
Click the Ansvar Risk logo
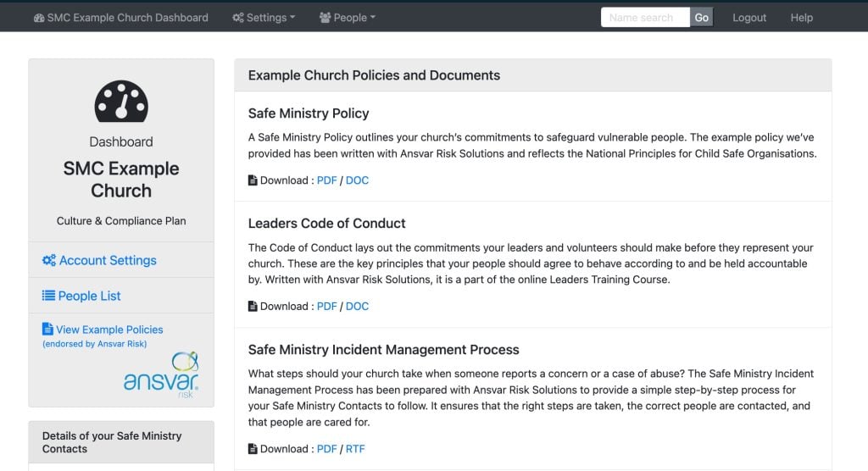tap(161, 374)
